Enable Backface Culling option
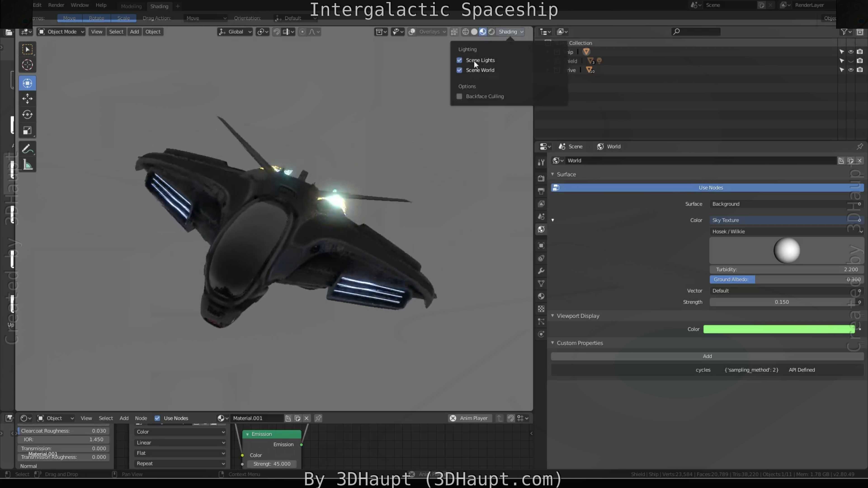 [459, 96]
